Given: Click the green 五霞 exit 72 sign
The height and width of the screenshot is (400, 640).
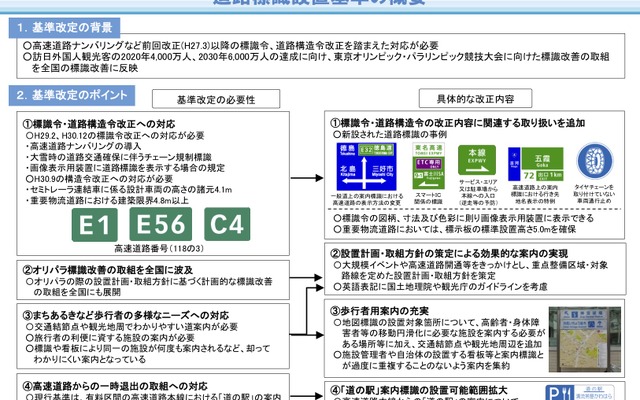Looking at the screenshot, I should [536, 164].
